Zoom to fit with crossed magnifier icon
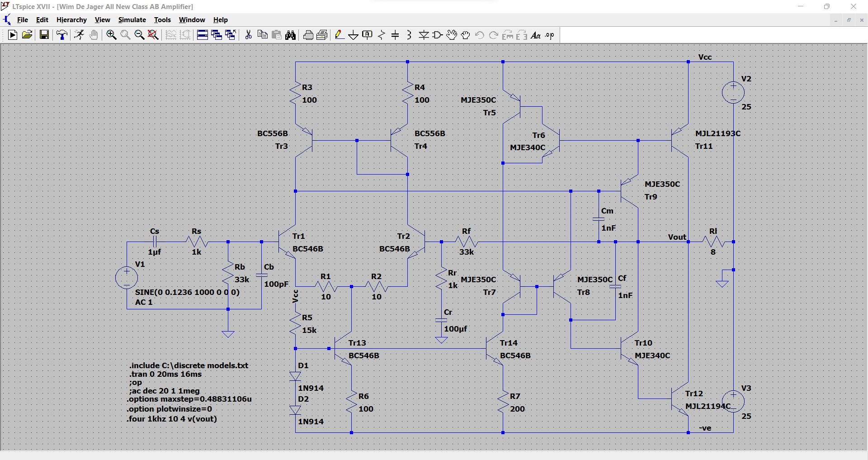The width and height of the screenshot is (868, 460). (153, 35)
